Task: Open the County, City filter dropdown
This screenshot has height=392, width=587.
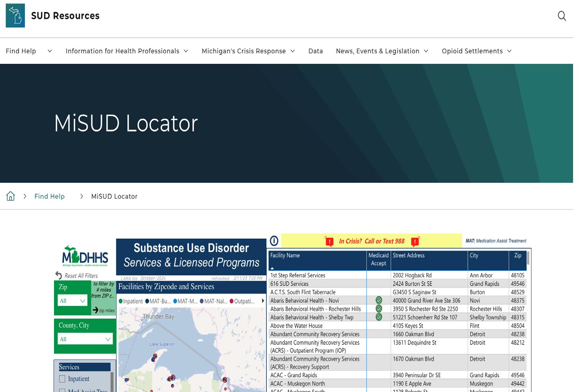Action: click(85, 339)
